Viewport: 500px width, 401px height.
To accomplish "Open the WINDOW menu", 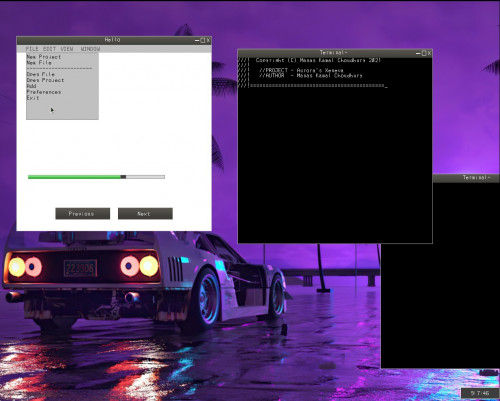I will click(x=90, y=49).
